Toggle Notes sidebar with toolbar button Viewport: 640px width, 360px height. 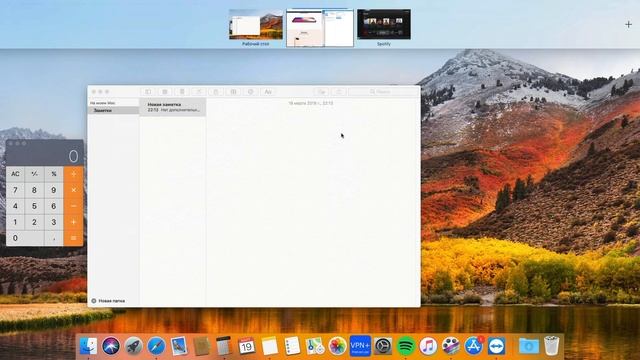click(x=148, y=92)
